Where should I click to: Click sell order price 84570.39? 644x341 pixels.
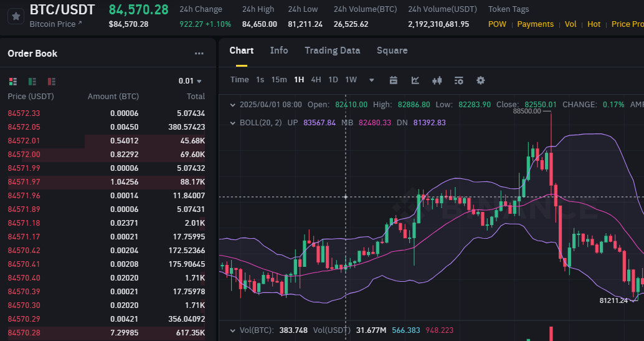click(x=24, y=292)
